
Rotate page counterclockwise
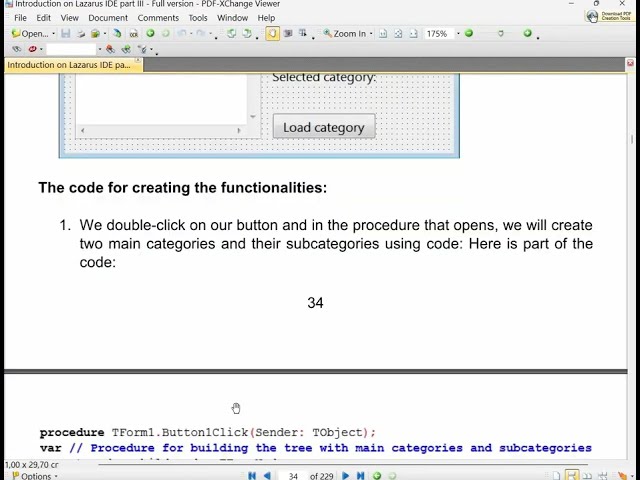click(231, 33)
